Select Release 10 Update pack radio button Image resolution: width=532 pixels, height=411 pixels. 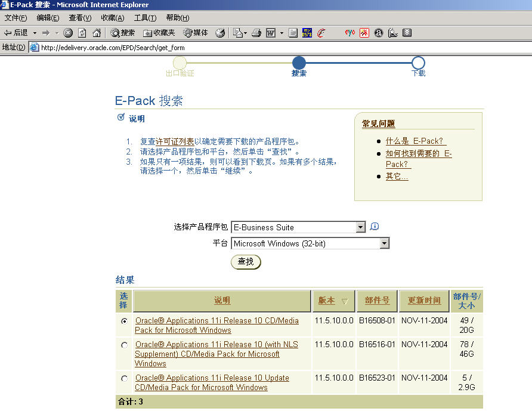[124, 378]
